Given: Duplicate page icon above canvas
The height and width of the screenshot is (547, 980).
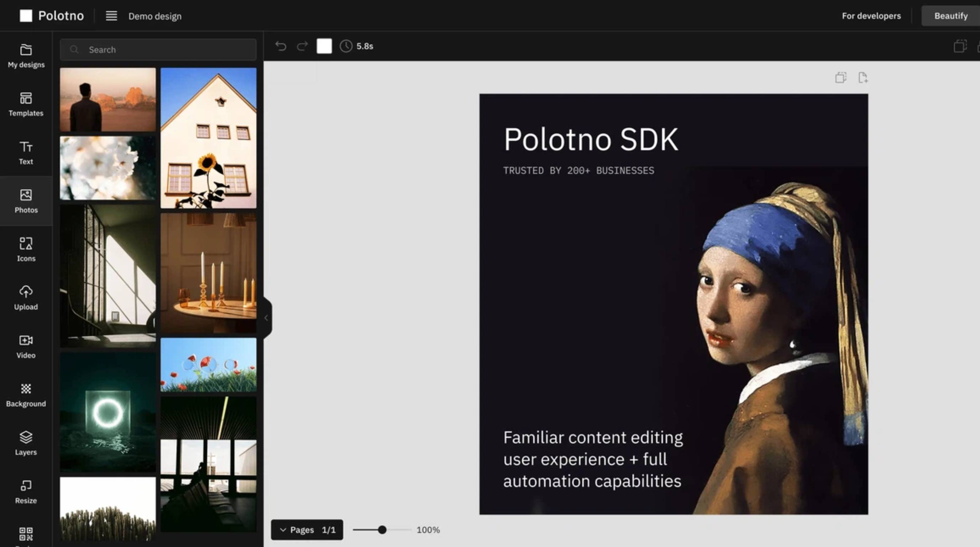Looking at the screenshot, I should pyautogui.click(x=841, y=78).
